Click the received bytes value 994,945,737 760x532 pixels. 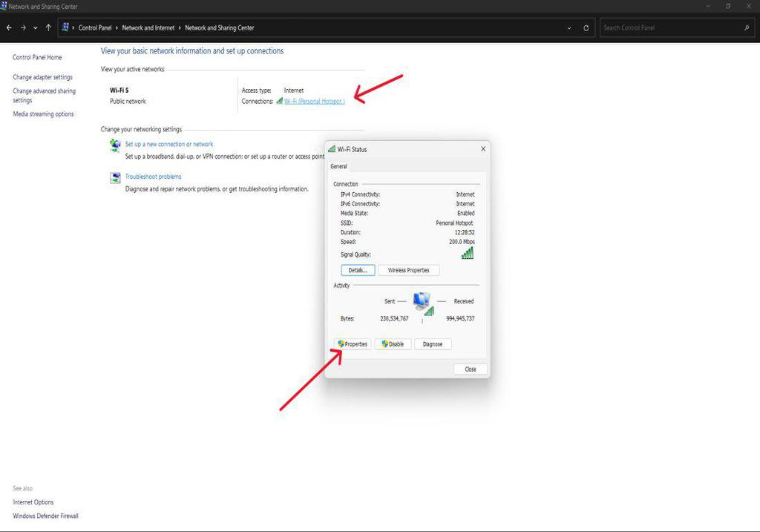pyautogui.click(x=460, y=318)
